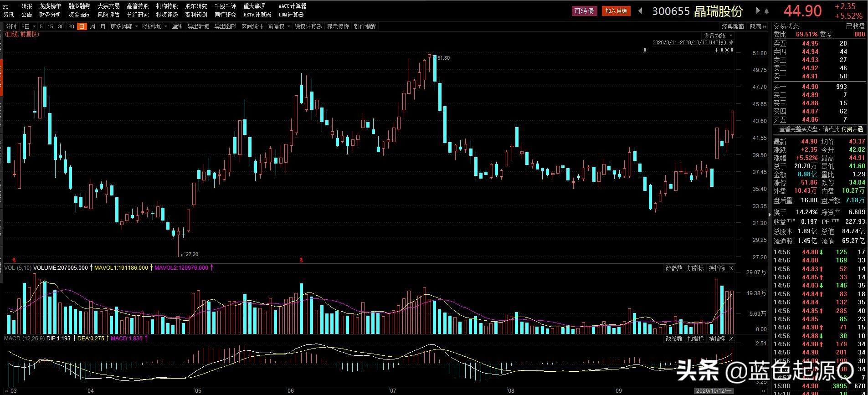Click the price alert bell icon
Viewport: 868px width, 395px height.
766,11
